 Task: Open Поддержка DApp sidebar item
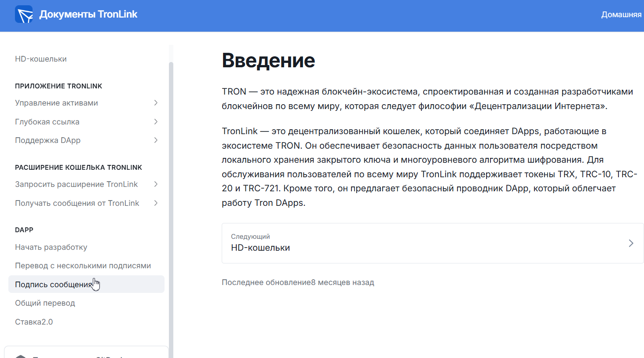48,140
